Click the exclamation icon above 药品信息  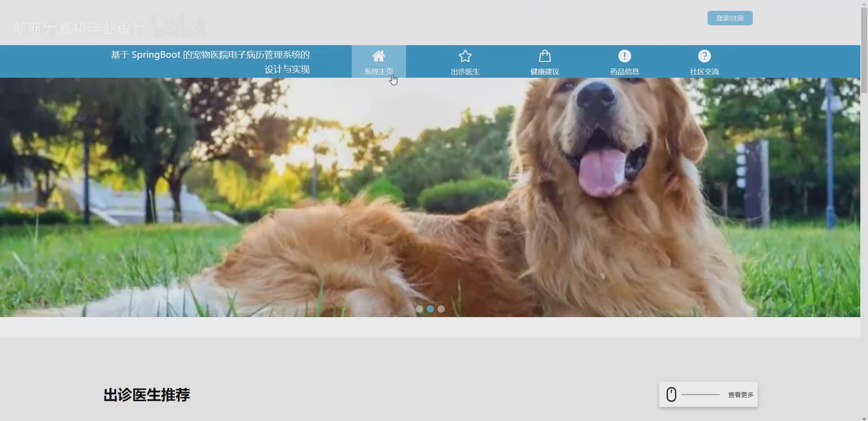tap(624, 56)
